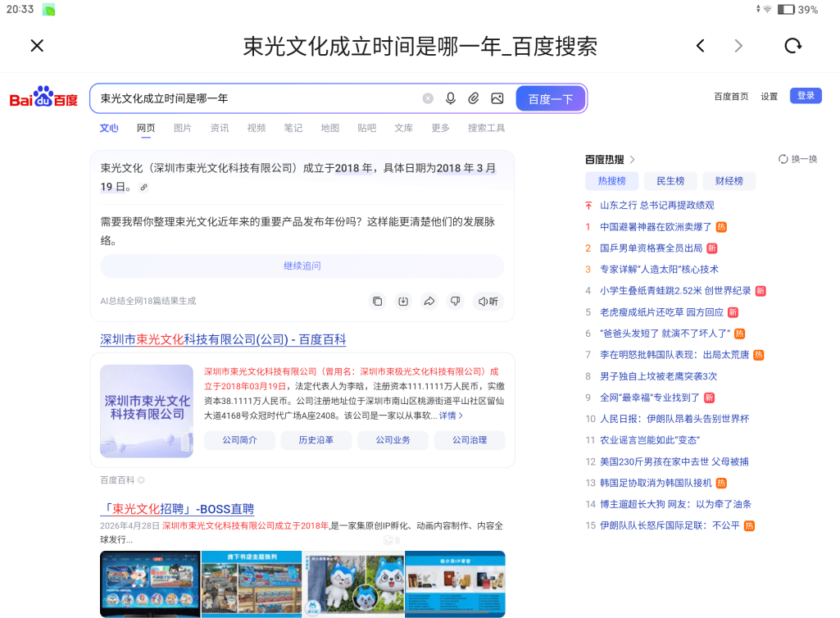The height and width of the screenshot is (618, 840).
Task: Attach a file with paperclip icon
Action: [474, 98]
